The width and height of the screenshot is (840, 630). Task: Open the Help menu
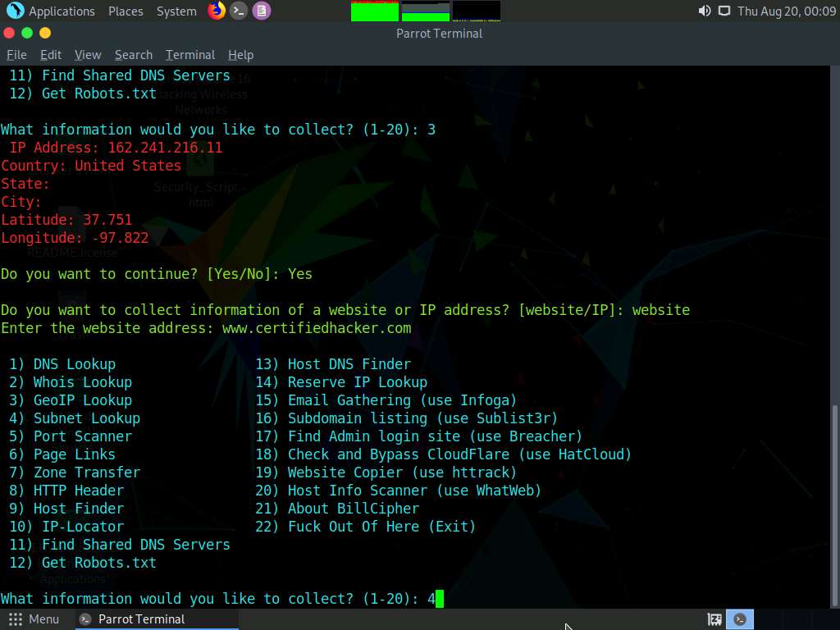point(240,55)
